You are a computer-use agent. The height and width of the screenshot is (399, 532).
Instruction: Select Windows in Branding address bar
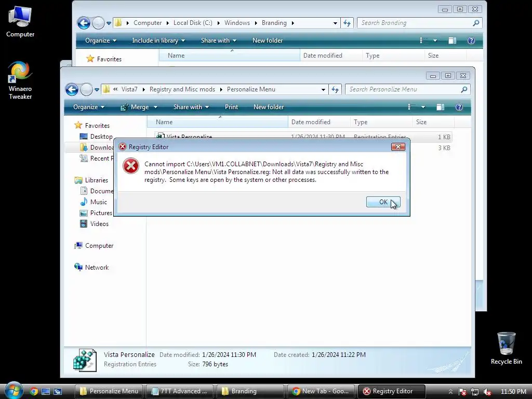click(x=237, y=23)
